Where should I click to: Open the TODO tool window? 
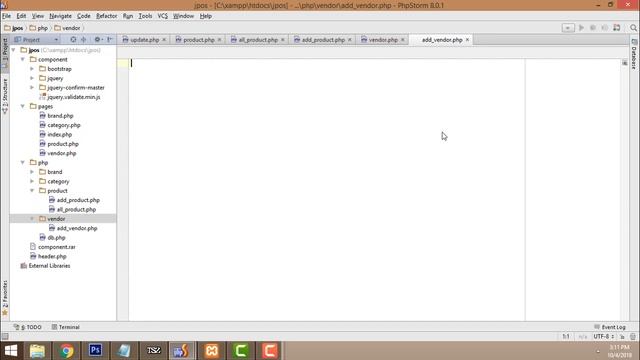pos(28,327)
